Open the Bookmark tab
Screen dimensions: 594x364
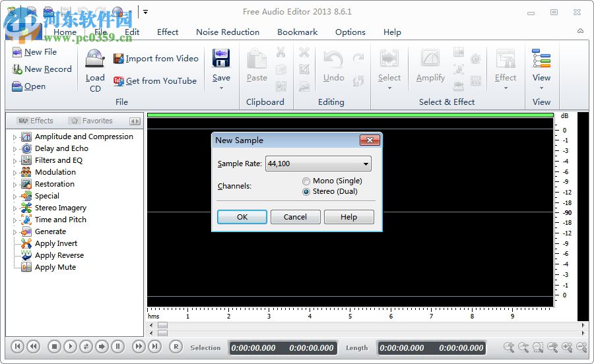(298, 32)
